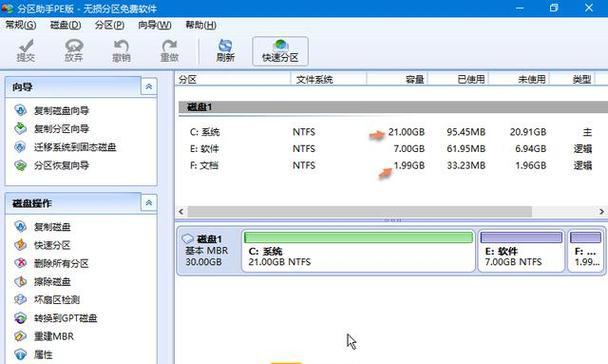Select F: partition block in disk map
608x364 pixels.
click(586, 251)
